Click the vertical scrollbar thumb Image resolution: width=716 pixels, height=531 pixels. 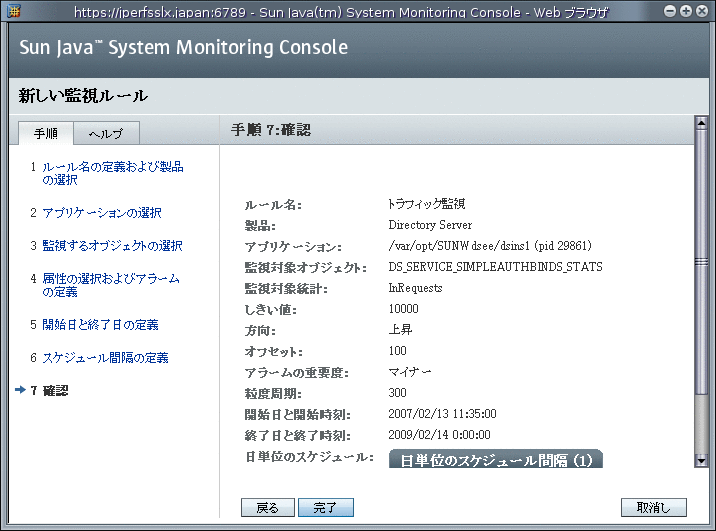[x=701, y=262]
